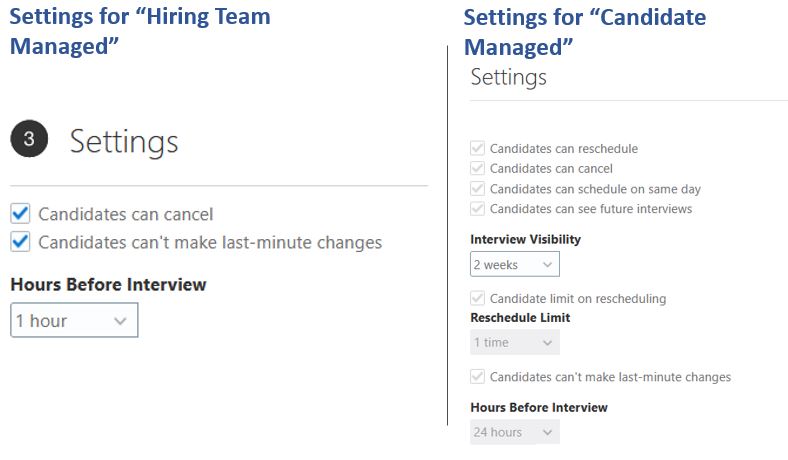Toggle last-minute changes checkbox in Hiring Team settings

pyautogui.click(x=21, y=242)
